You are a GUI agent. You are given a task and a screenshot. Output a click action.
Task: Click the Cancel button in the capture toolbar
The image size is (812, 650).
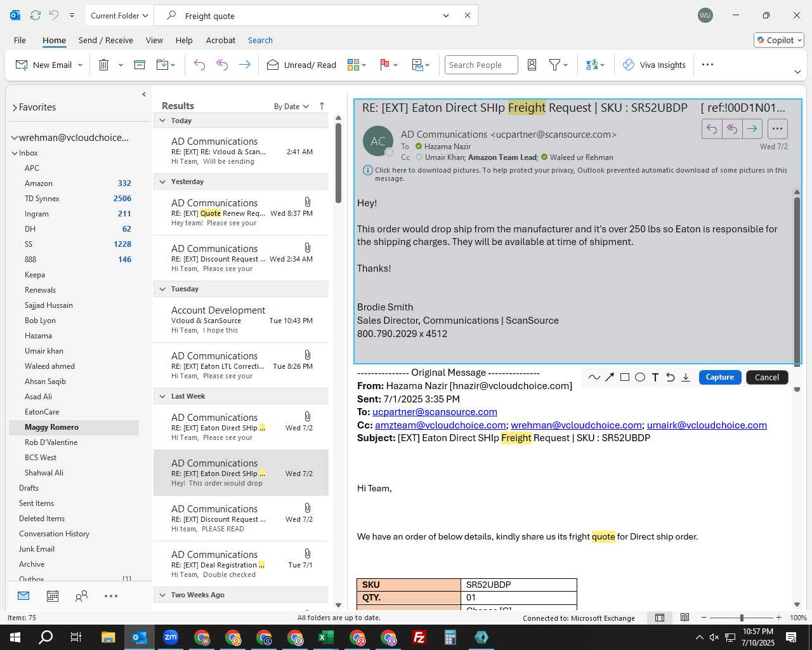[767, 377]
